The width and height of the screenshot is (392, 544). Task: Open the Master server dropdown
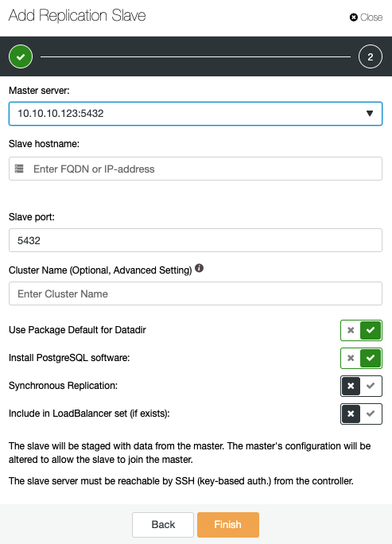[x=196, y=114]
